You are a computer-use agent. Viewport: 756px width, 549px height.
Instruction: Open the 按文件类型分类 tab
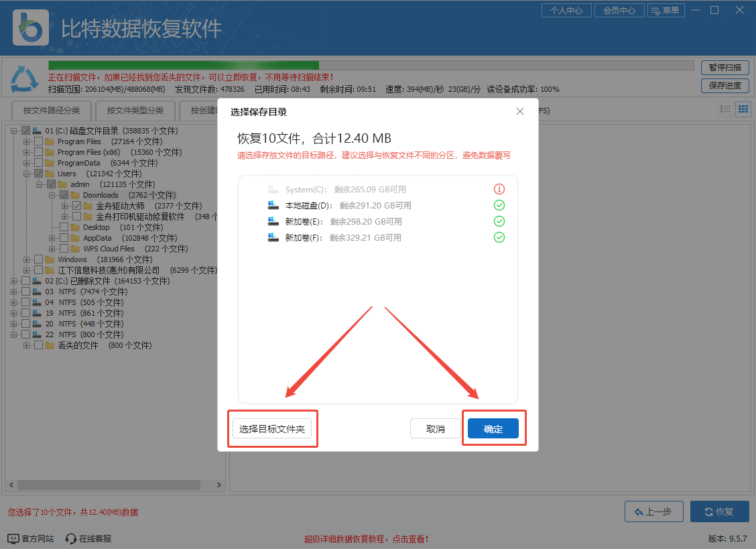click(x=135, y=111)
